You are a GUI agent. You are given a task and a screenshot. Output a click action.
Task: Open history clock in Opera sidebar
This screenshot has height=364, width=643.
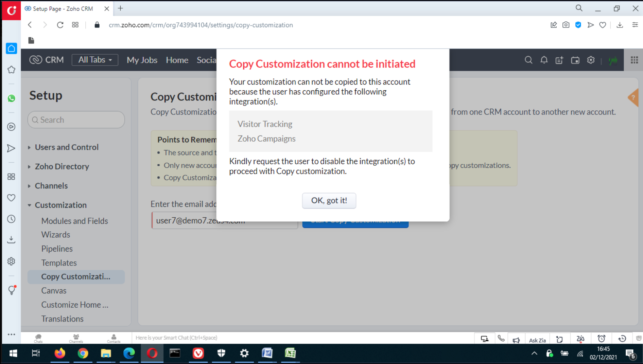point(11,219)
